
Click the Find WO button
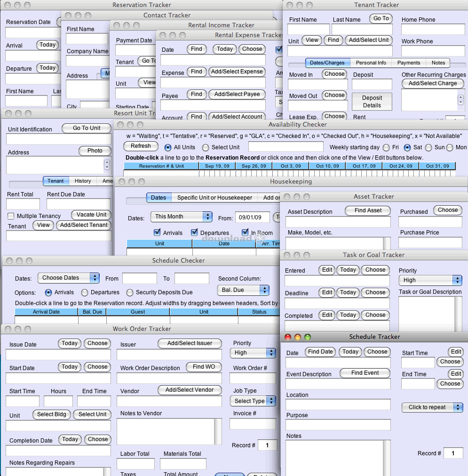click(x=204, y=367)
